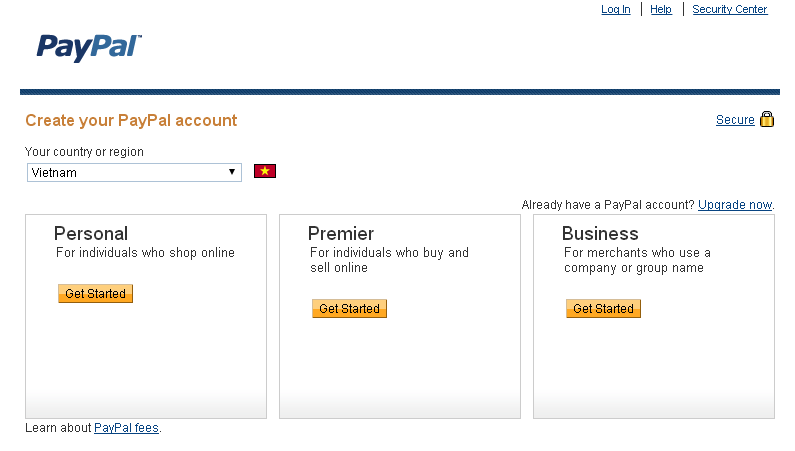Click the PayPal logo

pos(89,48)
